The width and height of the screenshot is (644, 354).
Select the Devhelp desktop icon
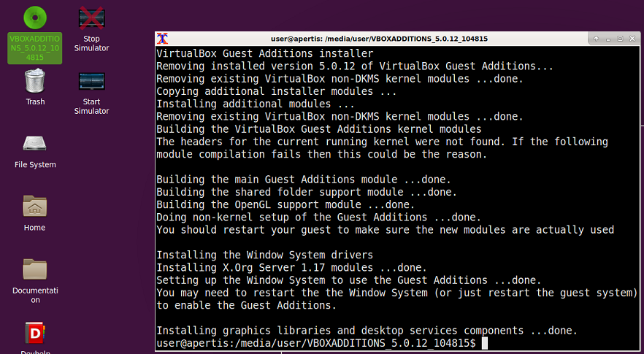click(x=35, y=333)
